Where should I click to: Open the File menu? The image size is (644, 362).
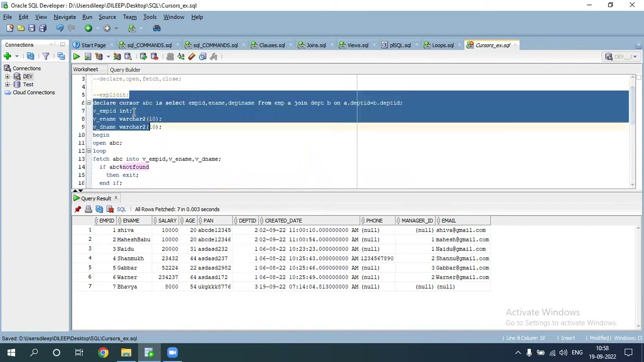click(8, 17)
